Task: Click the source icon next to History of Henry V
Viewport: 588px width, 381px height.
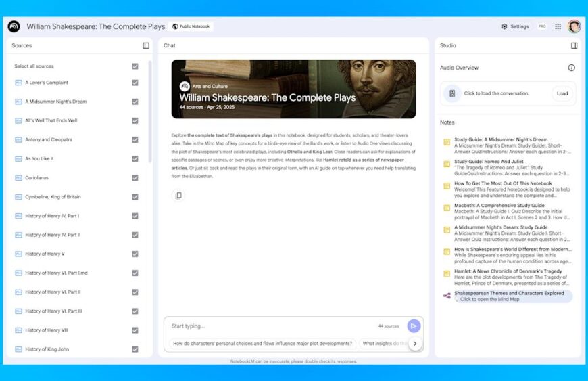Action: coord(18,254)
